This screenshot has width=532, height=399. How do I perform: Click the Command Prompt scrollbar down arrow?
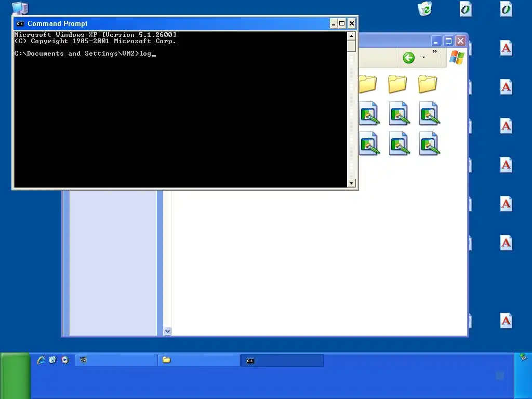[x=351, y=183]
